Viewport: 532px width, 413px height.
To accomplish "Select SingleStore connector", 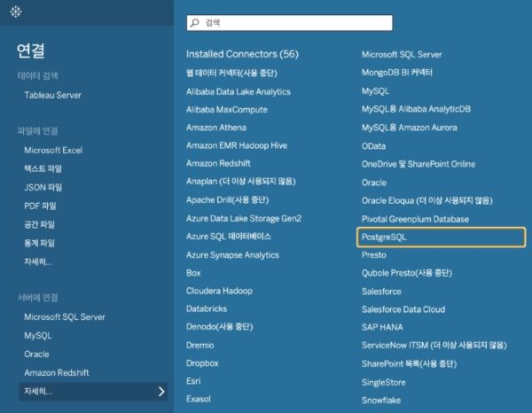I will [x=383, y=383].
